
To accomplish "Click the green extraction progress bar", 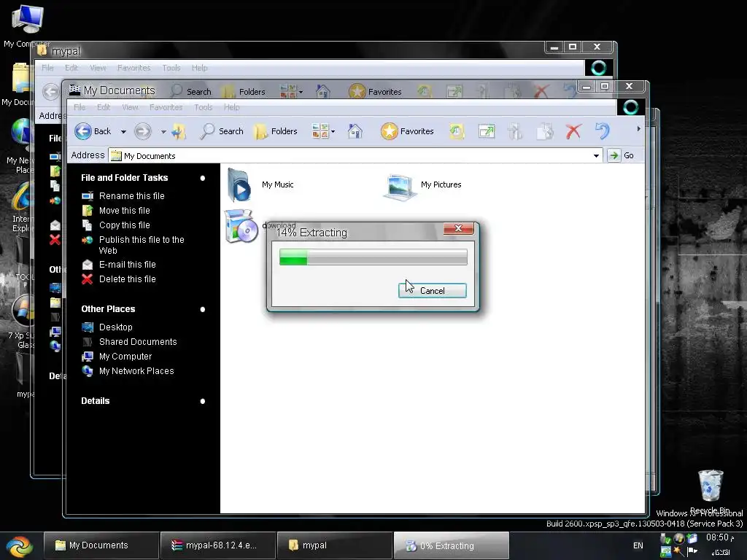I will coord(373,257).
